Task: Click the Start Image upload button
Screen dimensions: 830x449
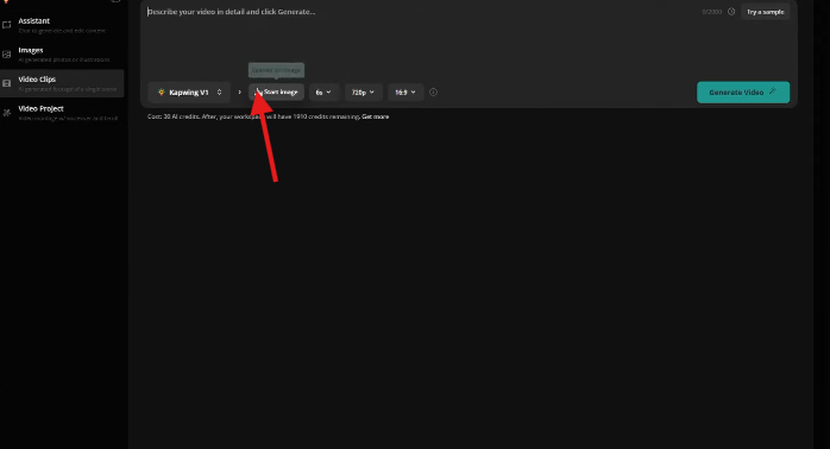Action: [x=276, y=92]
